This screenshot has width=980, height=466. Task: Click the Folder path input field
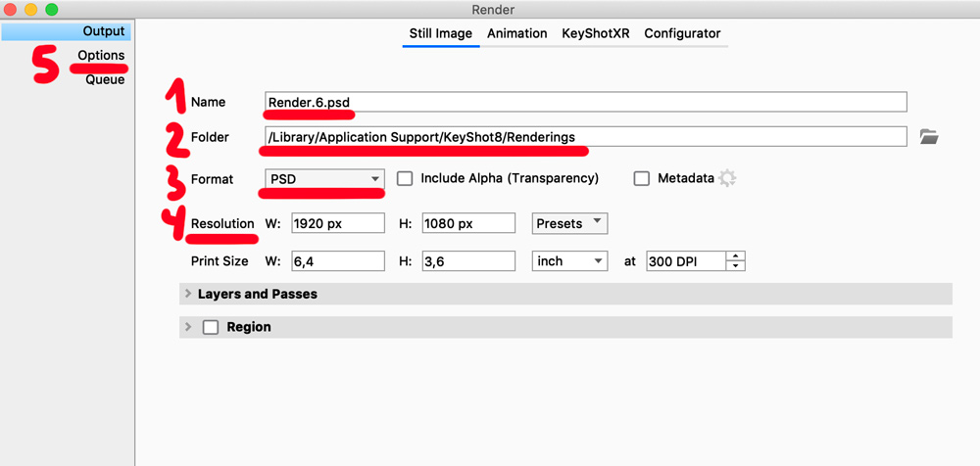click(x=586, y=137)
